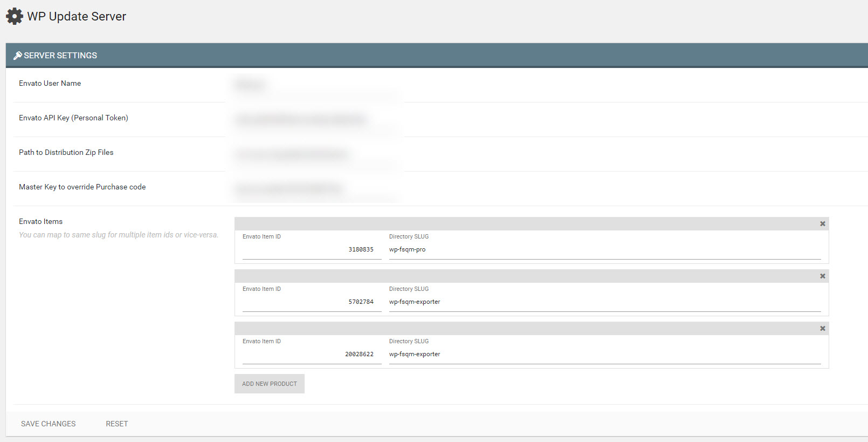Click the Envato API Key (Personal Token) label
Image resolution: width=868 pixels, height=442 pixels.
click(73, 118)
